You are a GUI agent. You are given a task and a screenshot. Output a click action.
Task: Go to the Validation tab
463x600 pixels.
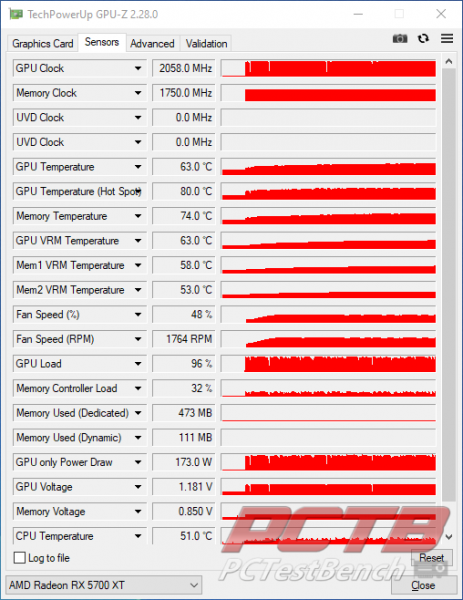206,44
